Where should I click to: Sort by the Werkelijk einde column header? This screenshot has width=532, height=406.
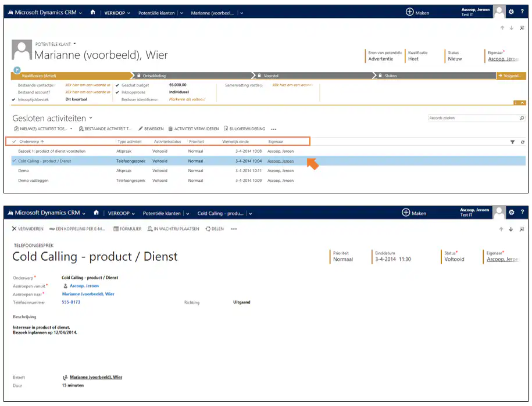click(x=235, y=141)
